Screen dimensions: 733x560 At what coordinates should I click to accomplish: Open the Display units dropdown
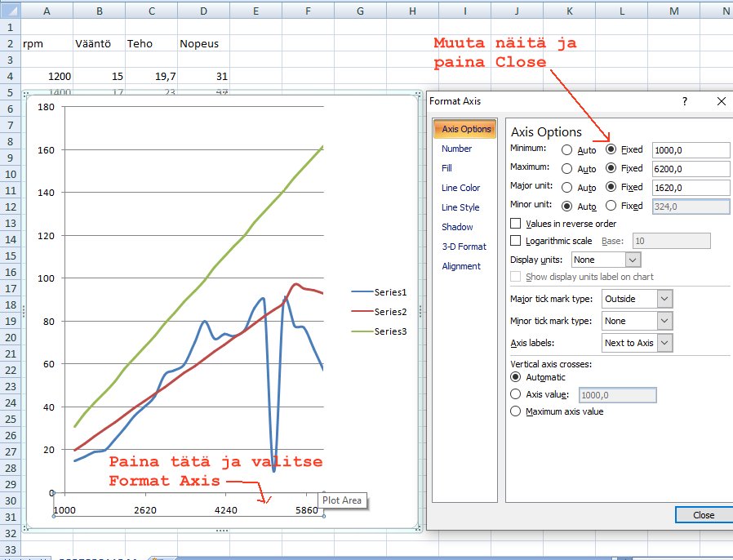coord(633,260)
